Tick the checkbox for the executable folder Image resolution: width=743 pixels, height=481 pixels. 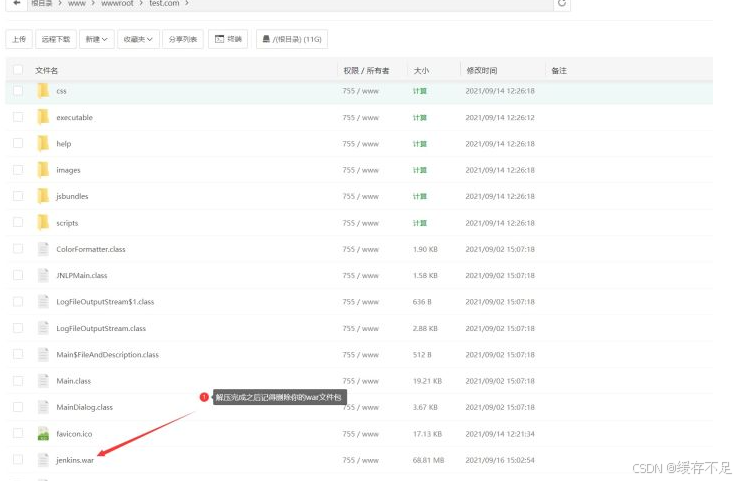point(18,117)
